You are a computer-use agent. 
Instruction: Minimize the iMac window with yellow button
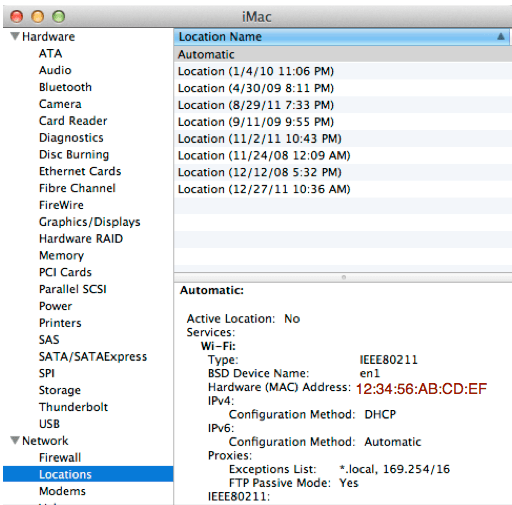pos(37,16)
